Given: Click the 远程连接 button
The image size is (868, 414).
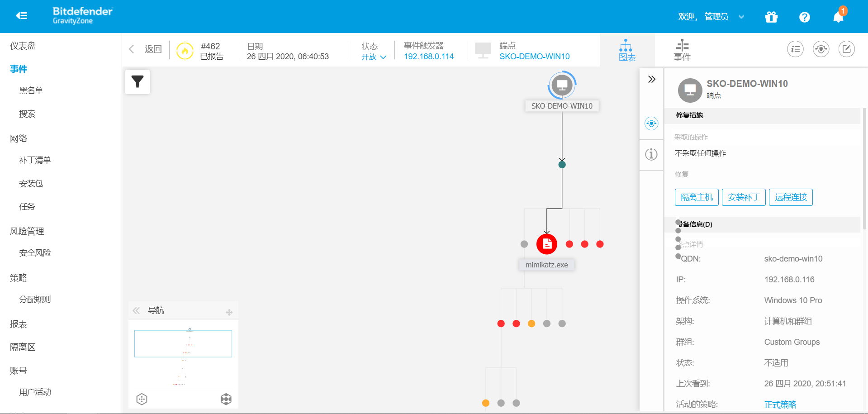Looking at the screenshot, I should 791,197.
